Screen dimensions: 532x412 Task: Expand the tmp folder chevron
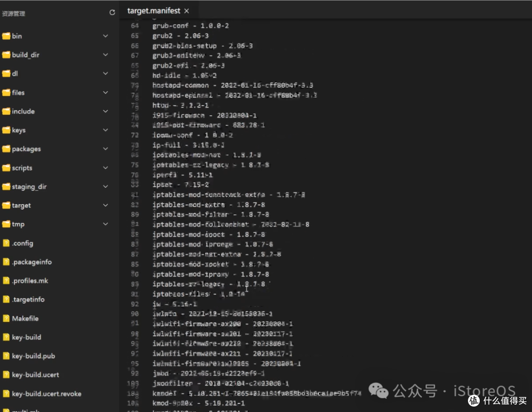[x=105, y=224]
